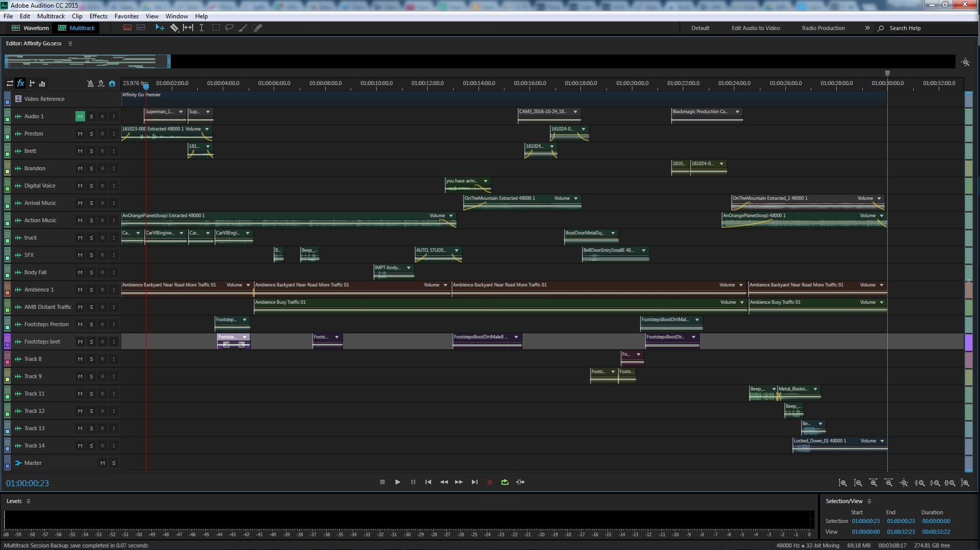Move playhead to next marker
The image size is (980, 550).
474,482
